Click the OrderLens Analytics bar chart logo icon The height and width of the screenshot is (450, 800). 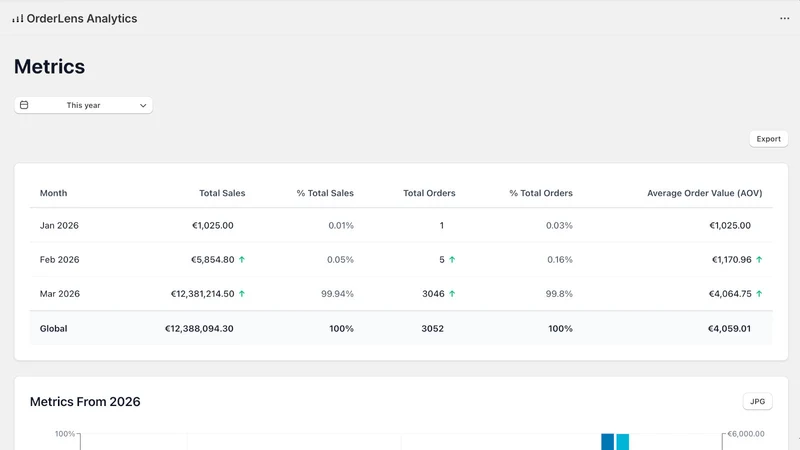18,19
